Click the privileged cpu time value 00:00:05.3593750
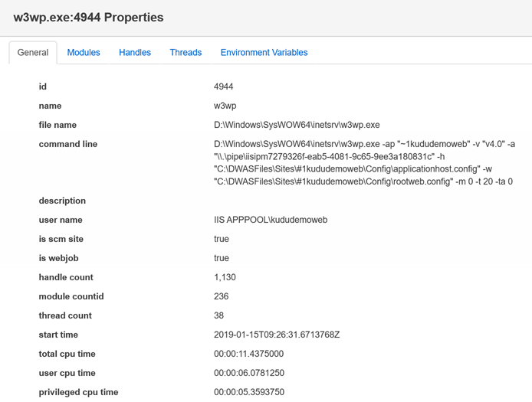This screenshot has width=532, height=402. (249, 392)
